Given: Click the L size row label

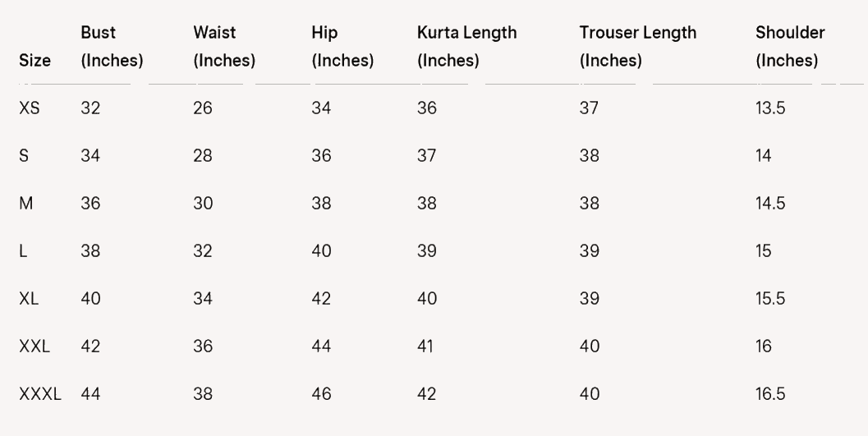Looking at the screenshot, I should pos(23,251).
